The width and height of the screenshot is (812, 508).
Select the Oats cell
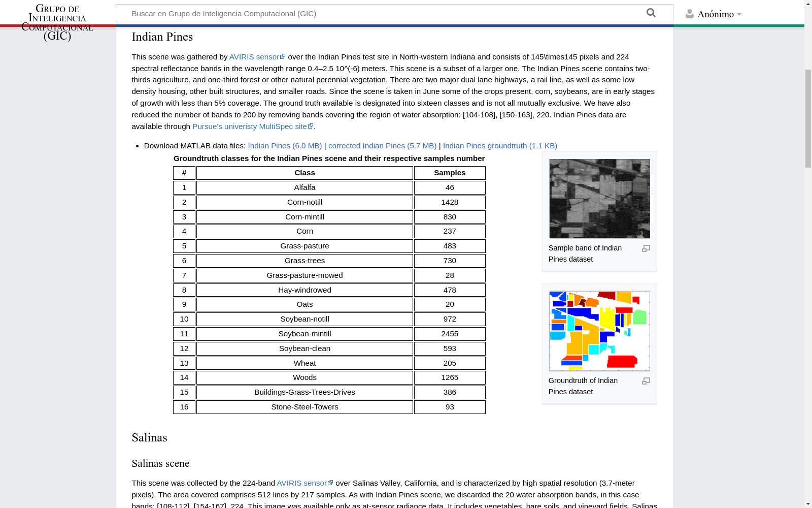pyautogui.click(x=304, y=305)
